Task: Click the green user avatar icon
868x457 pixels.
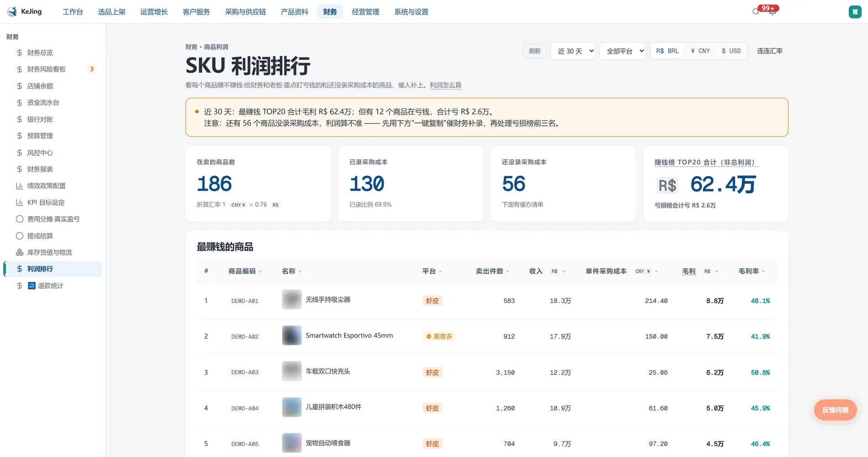Action: pyautogui.click(x=855, y=12)
